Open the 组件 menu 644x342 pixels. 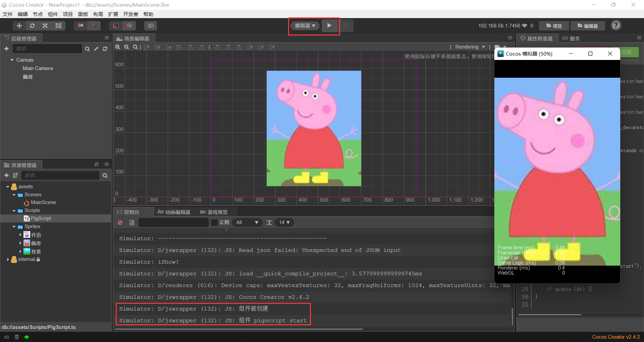click(53, 14)
